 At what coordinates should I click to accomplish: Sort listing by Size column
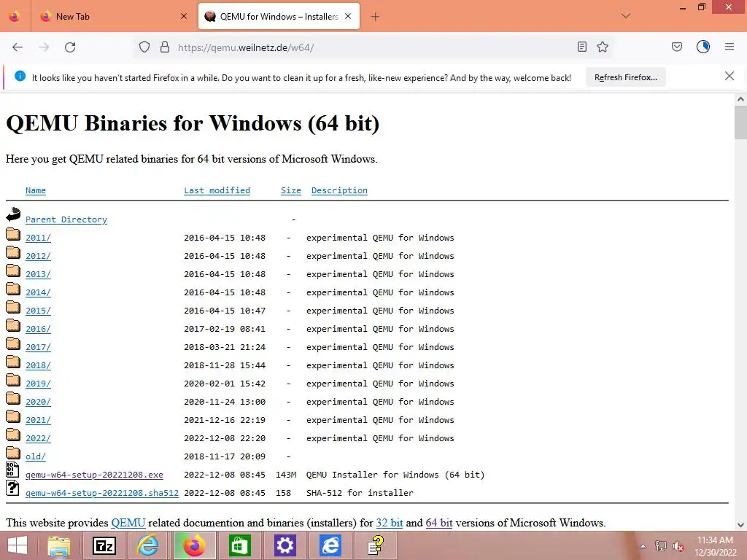point(290,190)
